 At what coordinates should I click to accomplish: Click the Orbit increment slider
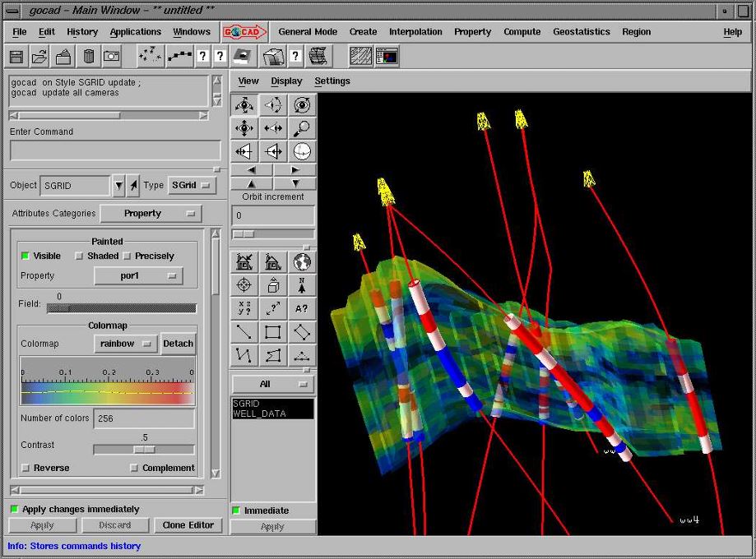[273, 234]
